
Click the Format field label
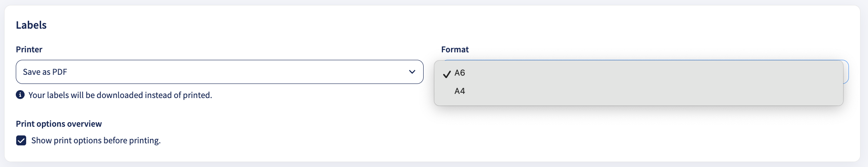pyautogui.click(x=455, y=49)
